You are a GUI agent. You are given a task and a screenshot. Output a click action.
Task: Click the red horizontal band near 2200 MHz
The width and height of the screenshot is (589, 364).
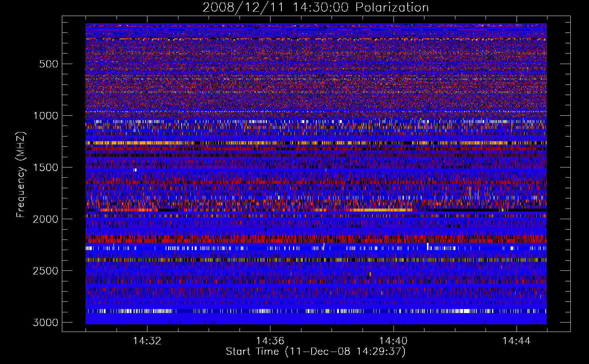[316, 239]
